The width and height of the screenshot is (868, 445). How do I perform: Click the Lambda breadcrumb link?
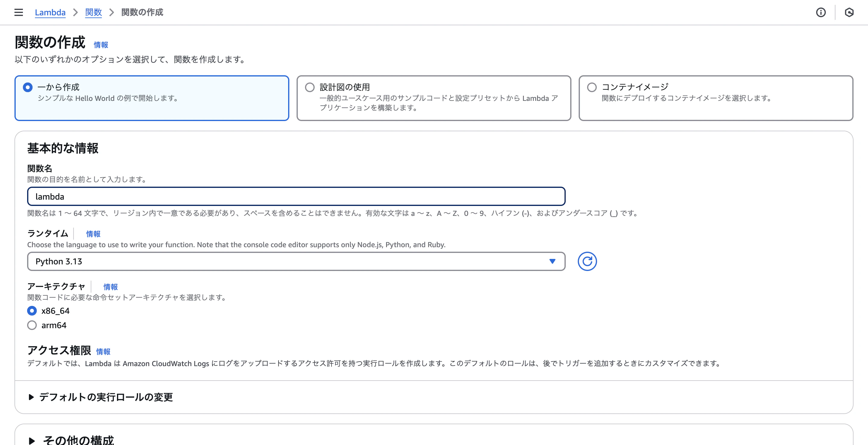(x=50, y=12)
